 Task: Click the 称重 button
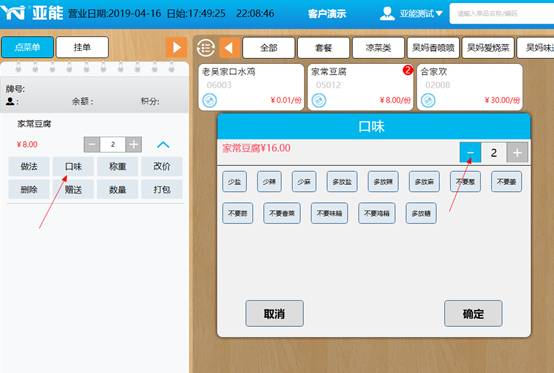tap(118, 166)
